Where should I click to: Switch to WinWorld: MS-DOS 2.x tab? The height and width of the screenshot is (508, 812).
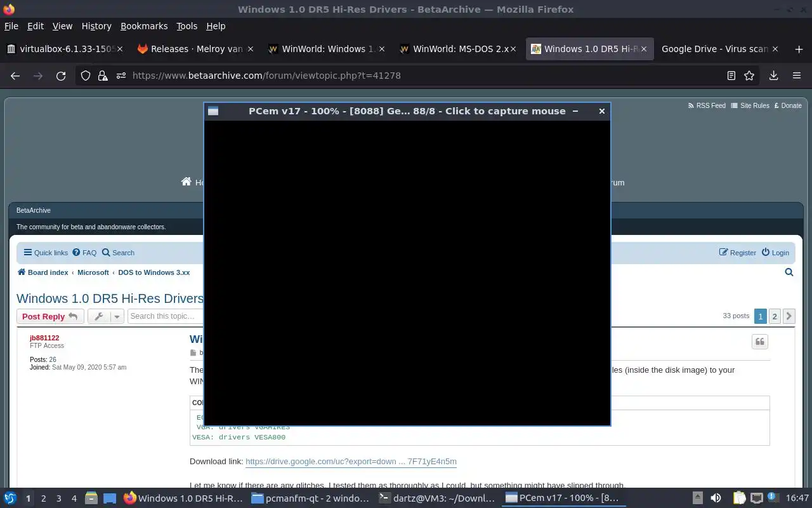[x=459, y=49]
